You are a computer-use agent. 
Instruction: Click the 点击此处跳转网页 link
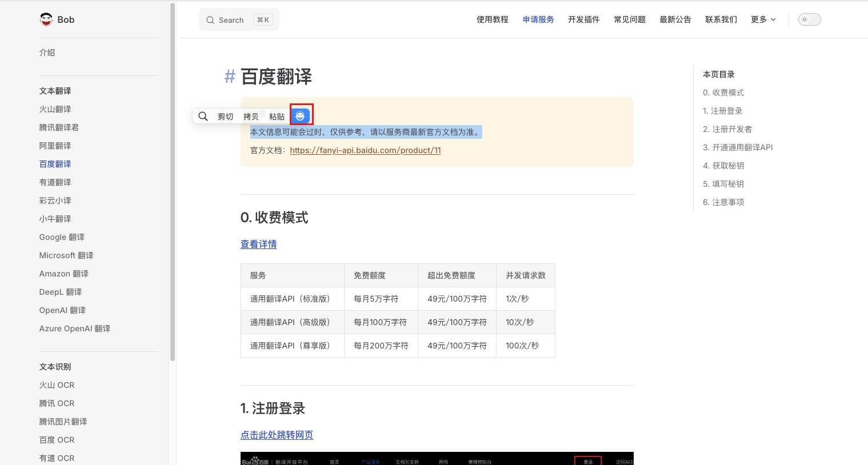click(x=277, y=435)
